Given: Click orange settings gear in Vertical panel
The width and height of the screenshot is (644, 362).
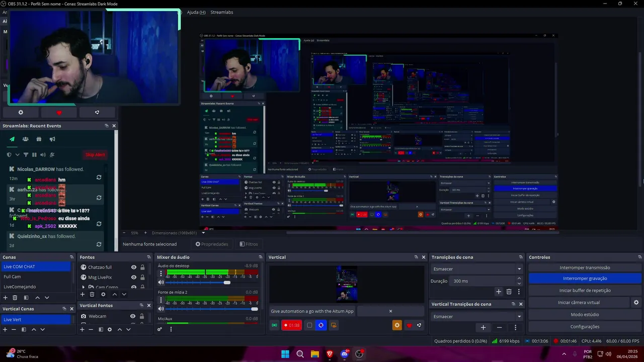Looking at the screenshot, I should coord(397,325).
